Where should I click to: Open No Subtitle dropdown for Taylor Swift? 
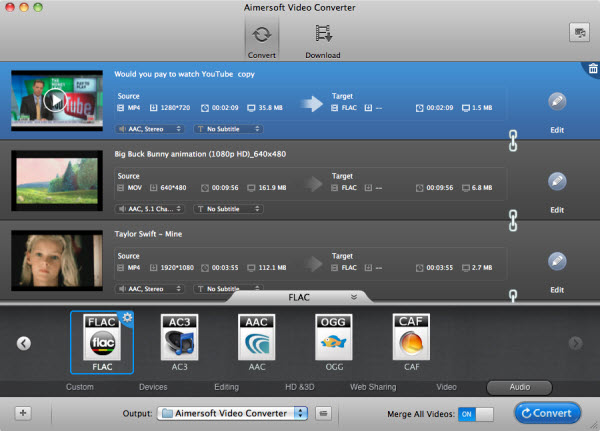coord(228,288)
